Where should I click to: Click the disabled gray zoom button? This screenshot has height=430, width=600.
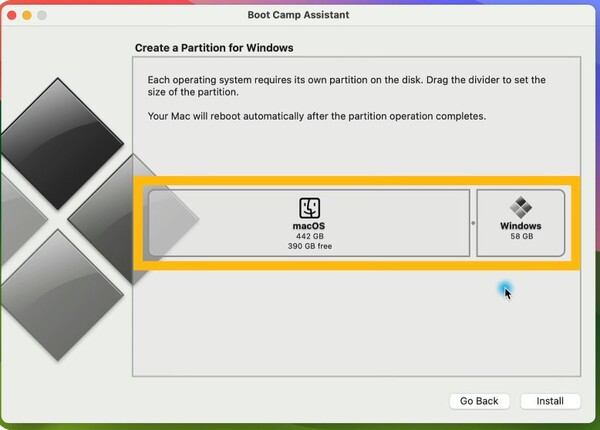click(42, 15)
